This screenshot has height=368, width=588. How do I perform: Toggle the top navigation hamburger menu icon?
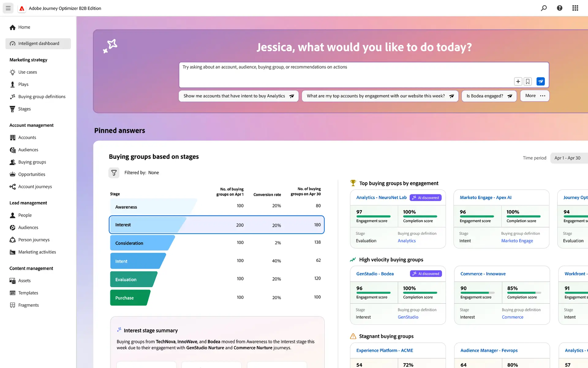pyautogui.click(x=8, y=8)
